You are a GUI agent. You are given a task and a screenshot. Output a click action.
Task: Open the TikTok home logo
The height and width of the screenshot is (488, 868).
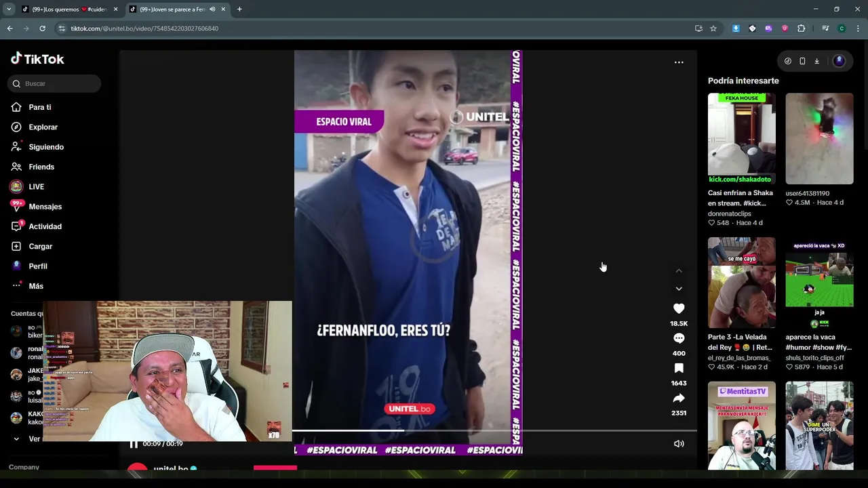(37, 59)
